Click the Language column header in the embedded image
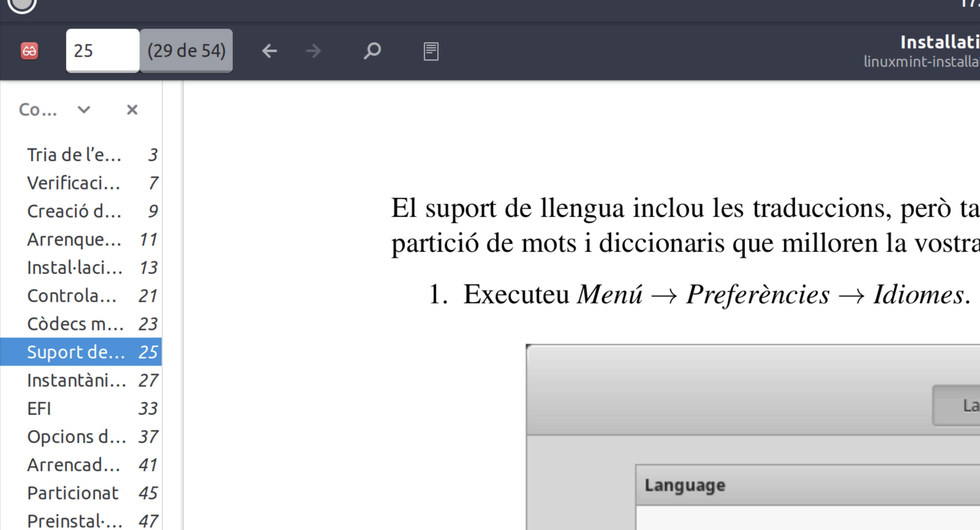 pos(685,485)
